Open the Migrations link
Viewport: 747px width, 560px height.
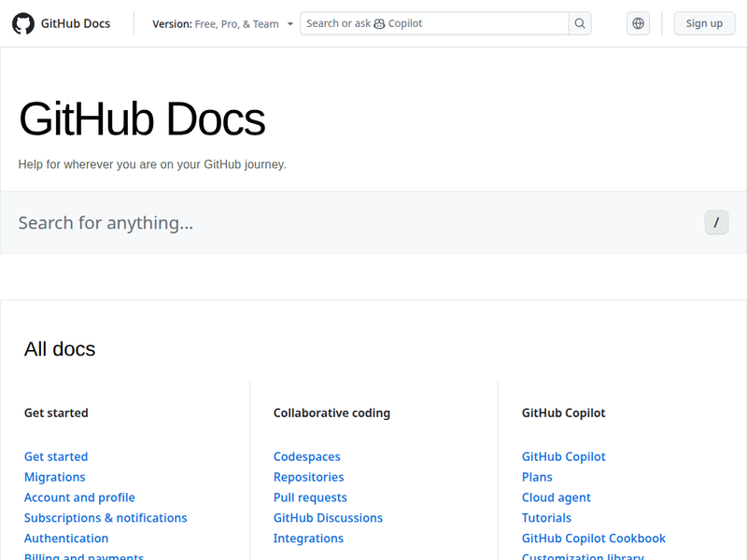click(55, 477)
